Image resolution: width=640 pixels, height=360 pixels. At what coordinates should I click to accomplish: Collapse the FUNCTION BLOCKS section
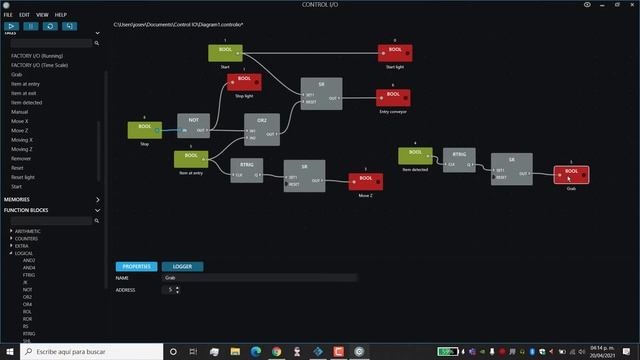click(x=98, y=210)
